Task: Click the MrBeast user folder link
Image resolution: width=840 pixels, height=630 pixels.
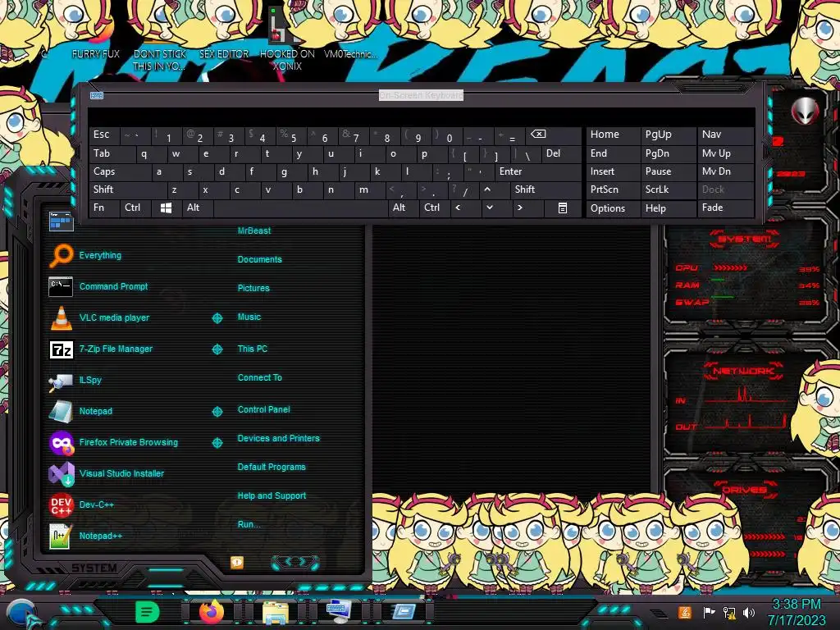Action: 254,231
